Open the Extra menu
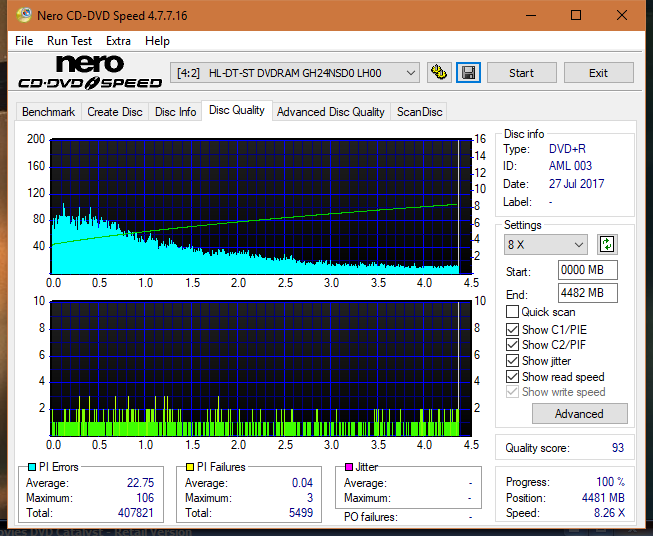The width and height of the screenshot is (653, 536). [118, 41]
